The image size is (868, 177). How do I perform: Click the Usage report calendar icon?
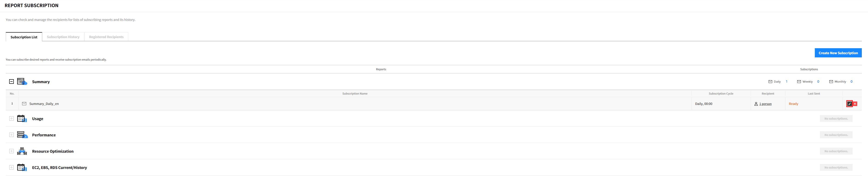coord(22,119)
